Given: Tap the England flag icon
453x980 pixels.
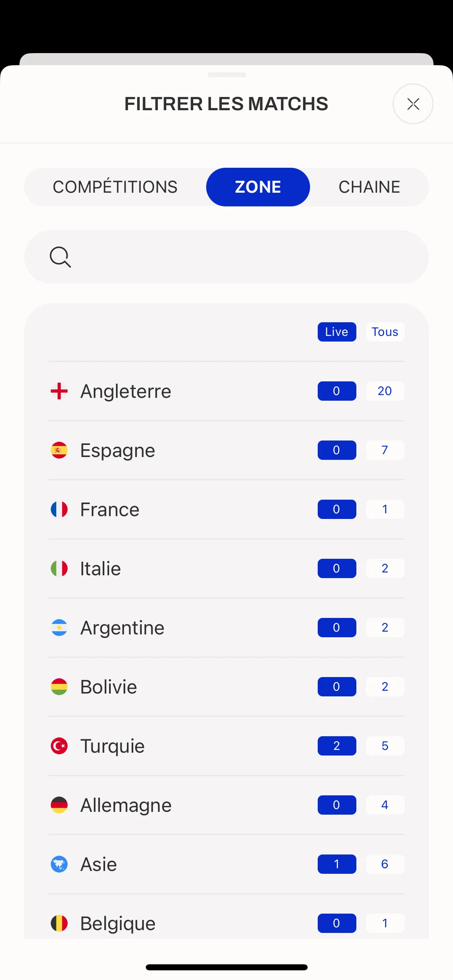Looking at the screenshot, I should (59, 391).
